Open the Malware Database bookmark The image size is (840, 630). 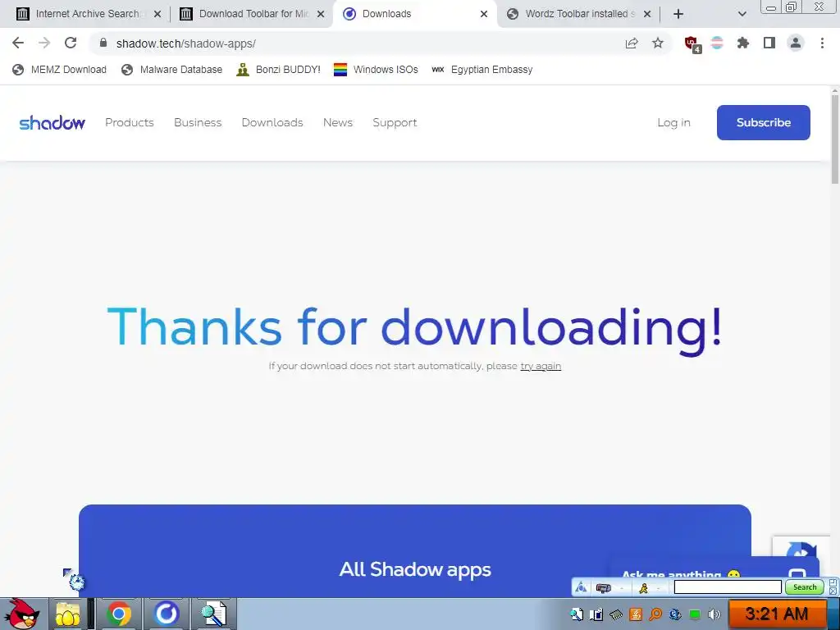[x=172, y=70]
